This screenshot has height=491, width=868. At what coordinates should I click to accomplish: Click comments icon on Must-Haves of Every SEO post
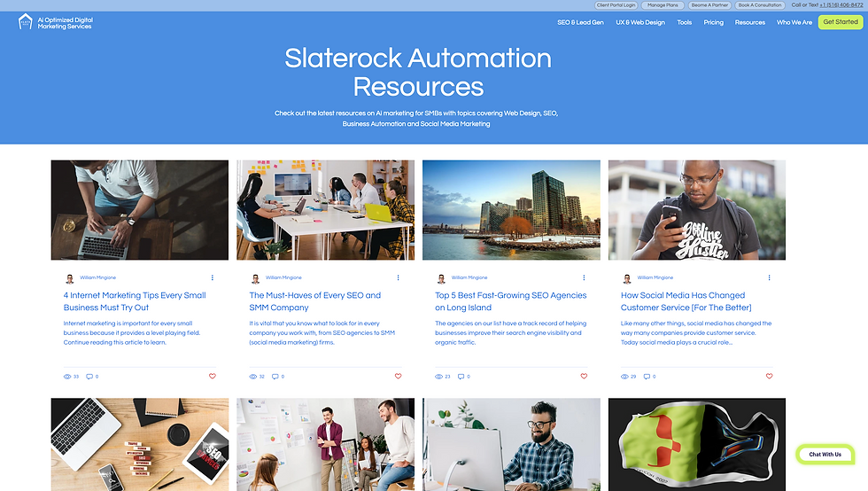(x=275, y=377)
